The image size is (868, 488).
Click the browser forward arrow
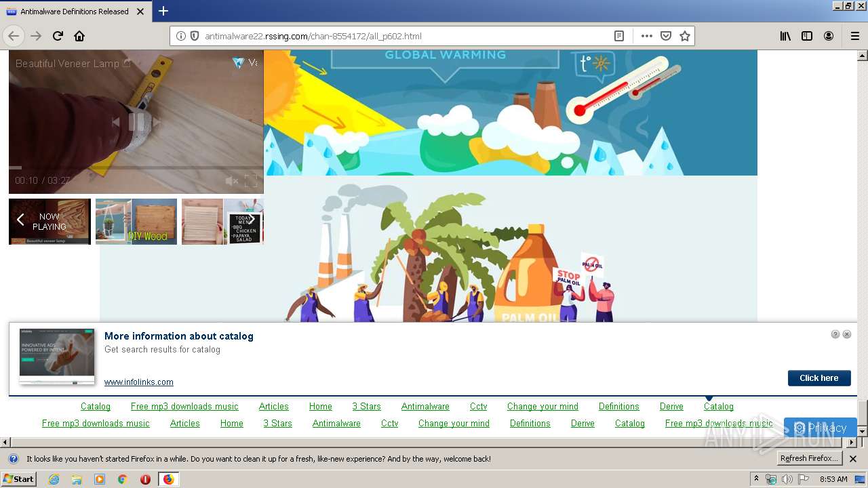pos(36,36)
